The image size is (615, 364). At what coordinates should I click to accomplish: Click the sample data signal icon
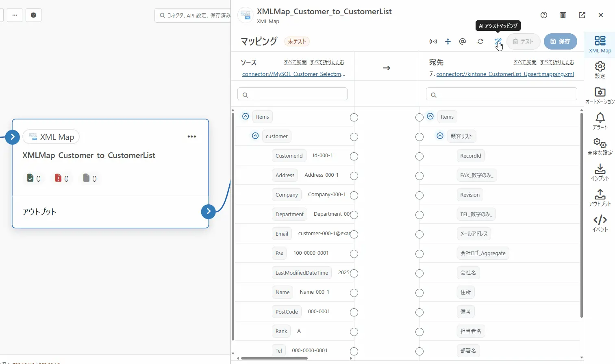click(433, 41)
